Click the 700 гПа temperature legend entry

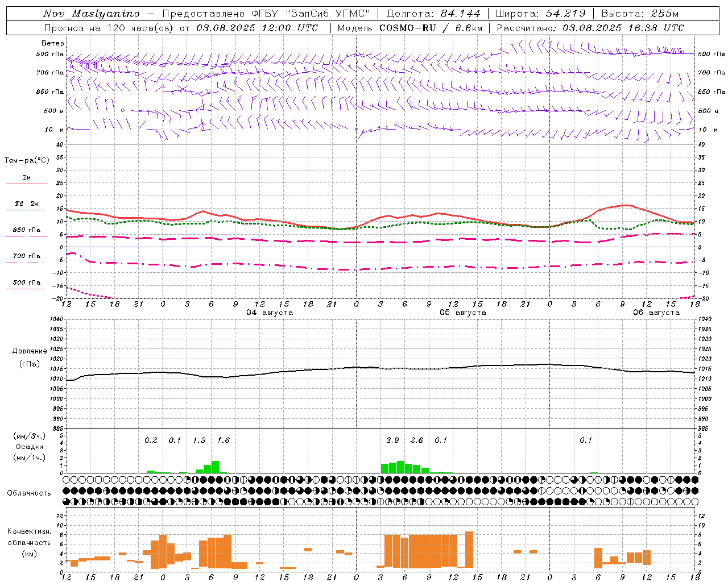tap(27, 256)
